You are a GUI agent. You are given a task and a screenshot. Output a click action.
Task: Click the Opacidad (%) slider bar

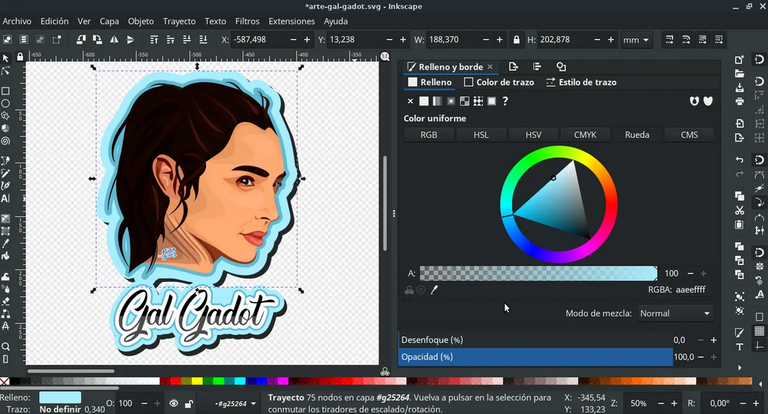pyautogui.click(x=535, y=357)
